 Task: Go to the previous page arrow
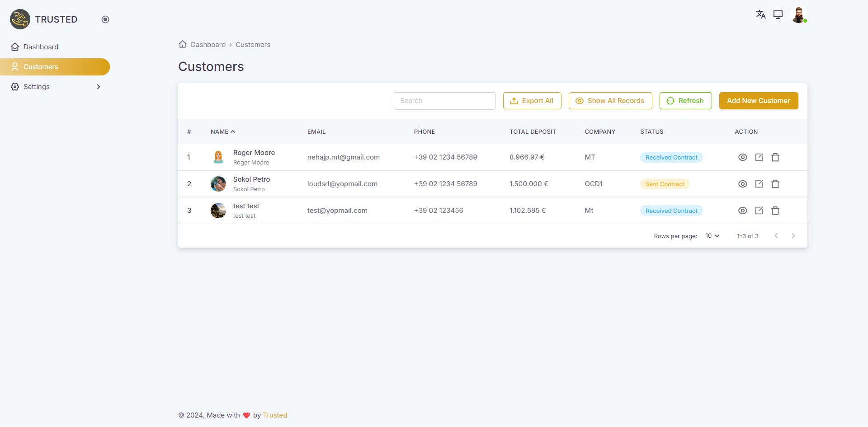[x=776, y=236]
